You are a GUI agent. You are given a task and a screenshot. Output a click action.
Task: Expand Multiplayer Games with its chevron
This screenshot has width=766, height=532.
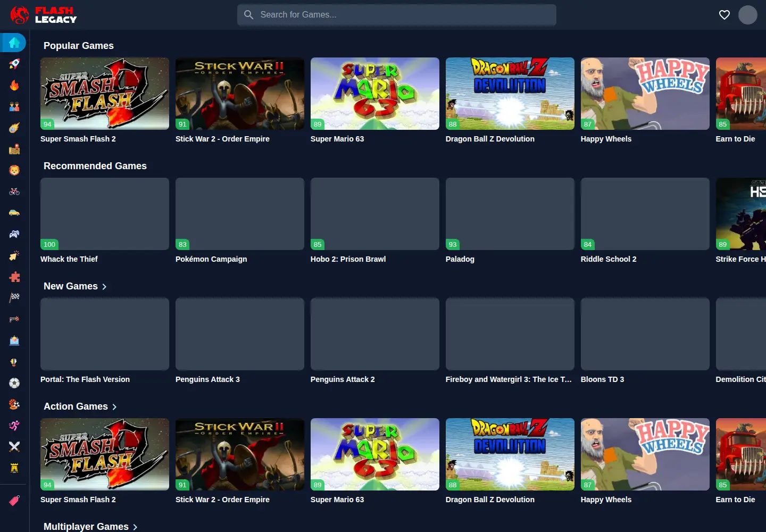135,527
